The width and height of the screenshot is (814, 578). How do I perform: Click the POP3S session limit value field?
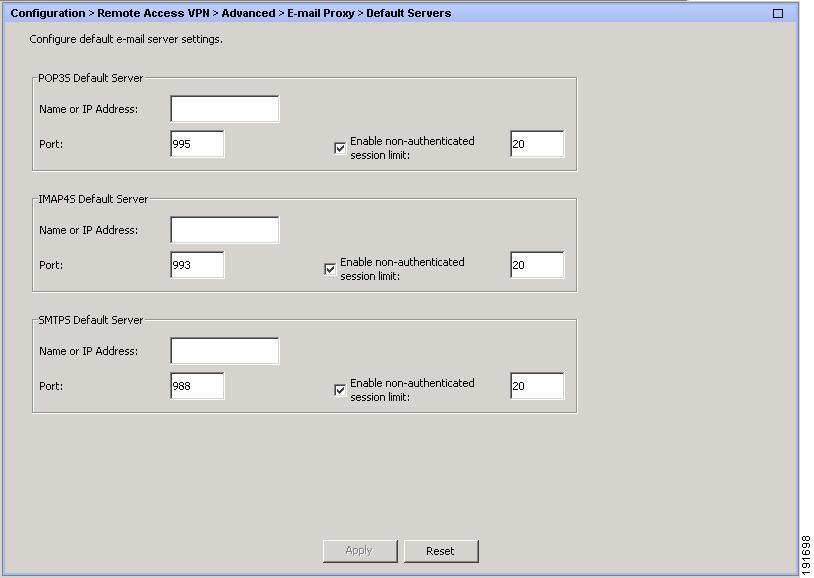[x=537, y=144]
